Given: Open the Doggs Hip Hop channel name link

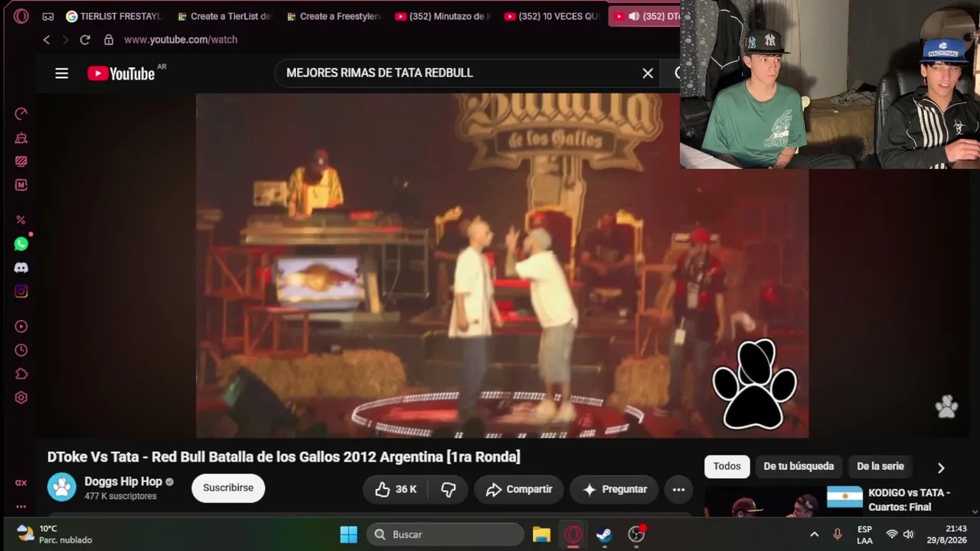Looking at the screenshot, I should point(123,481).
